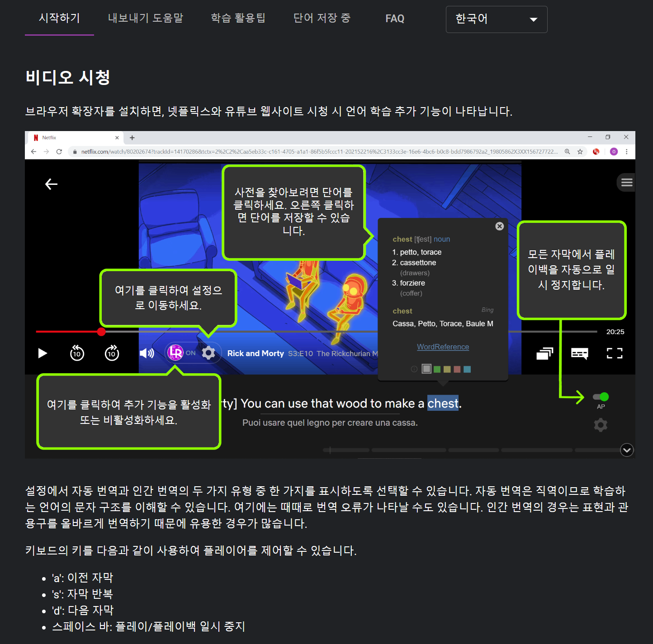Select the Netflix browser tab

click(75, 138)
